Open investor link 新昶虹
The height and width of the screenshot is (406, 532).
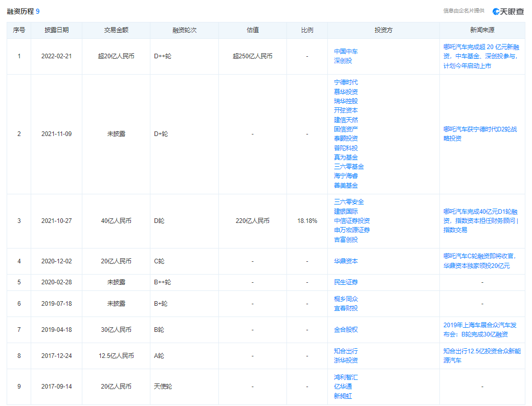pyautogui.click(x=343, y=396)
